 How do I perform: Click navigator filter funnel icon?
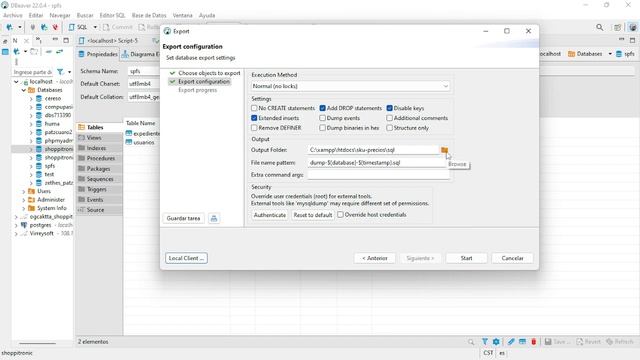tap(60, 72)
